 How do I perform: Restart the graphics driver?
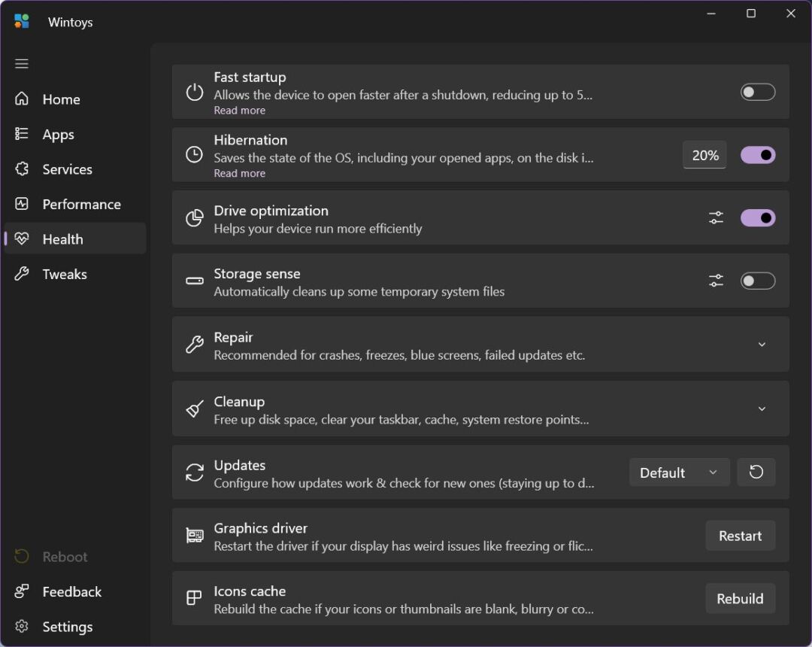point(740,535)
